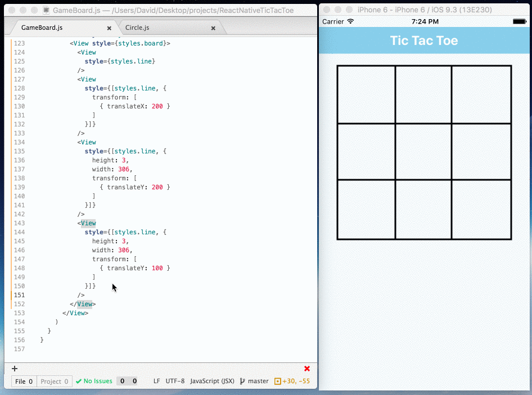
Task: Click the WiFi icon in simulator status bar
Action: (350, 21)
